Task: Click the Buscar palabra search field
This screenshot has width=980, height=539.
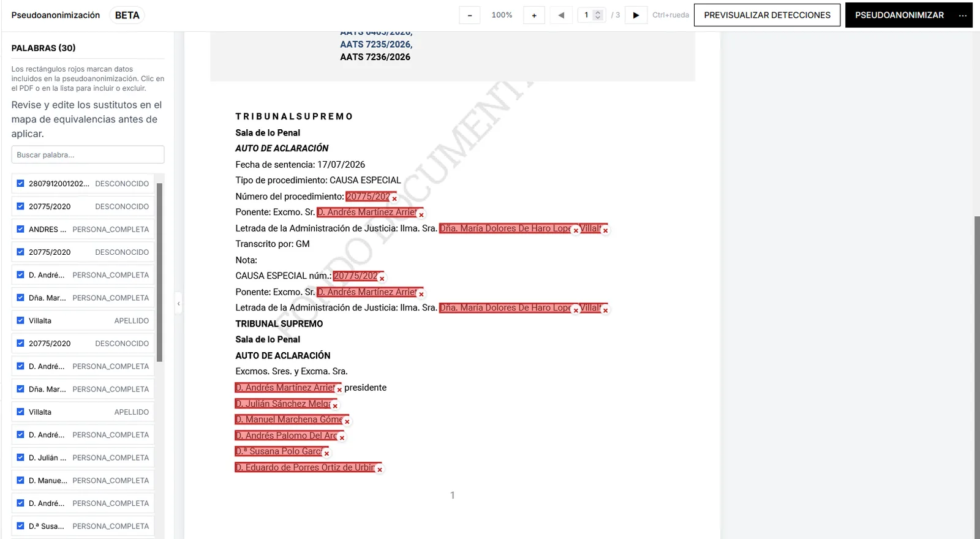Action: tap(88, 154)
